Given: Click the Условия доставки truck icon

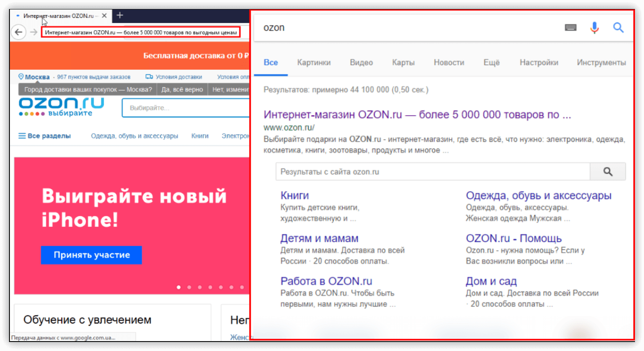Looking at the screenshot, I should 149,77.
